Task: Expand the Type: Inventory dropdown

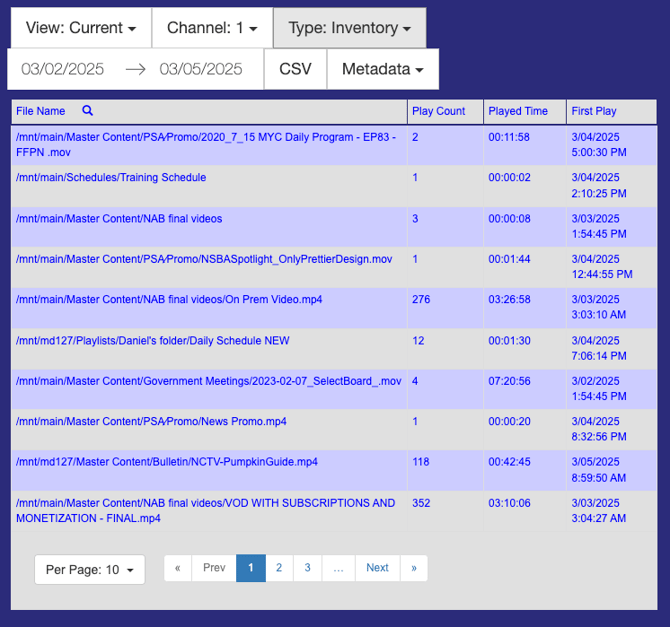Action: 349,28
